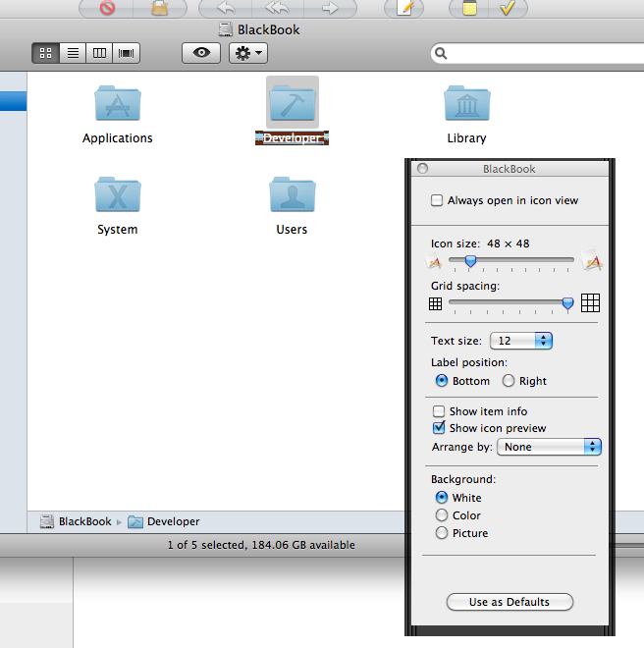The image size is (644, 648).
Task: Click the single left arrow toolbar icon
Action: point(226,8)
